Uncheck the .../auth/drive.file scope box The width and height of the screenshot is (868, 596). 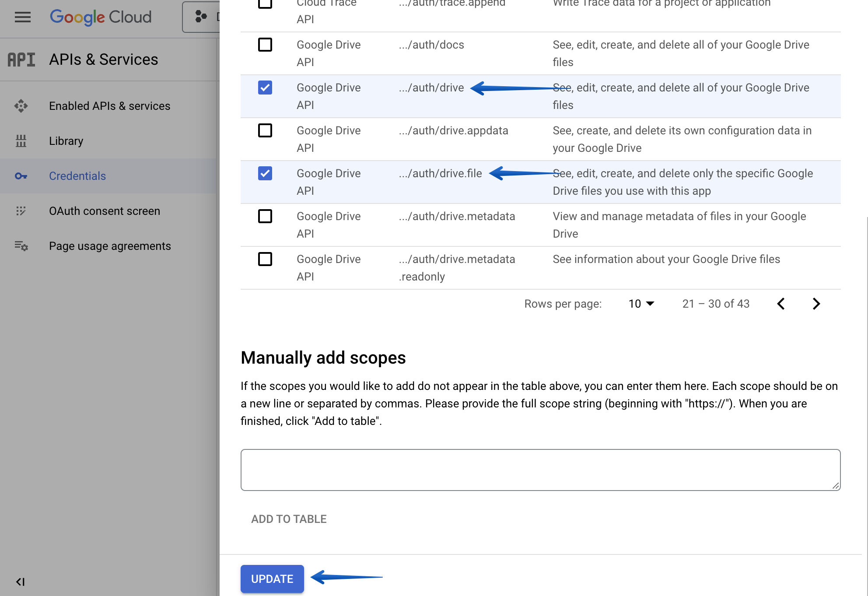(x=265, y=173)
